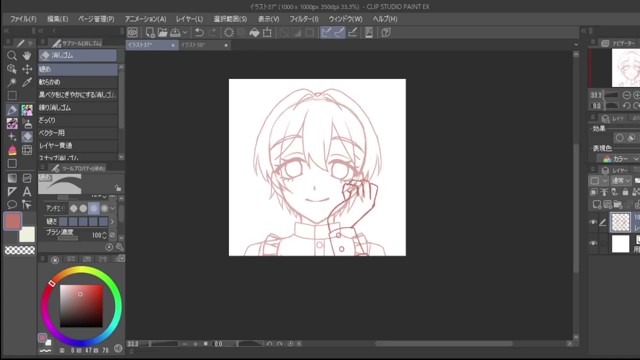Select the Auto select magic wand tool
Image resolution: width=640 pixels, height=360 pixels.
[12, 82]
